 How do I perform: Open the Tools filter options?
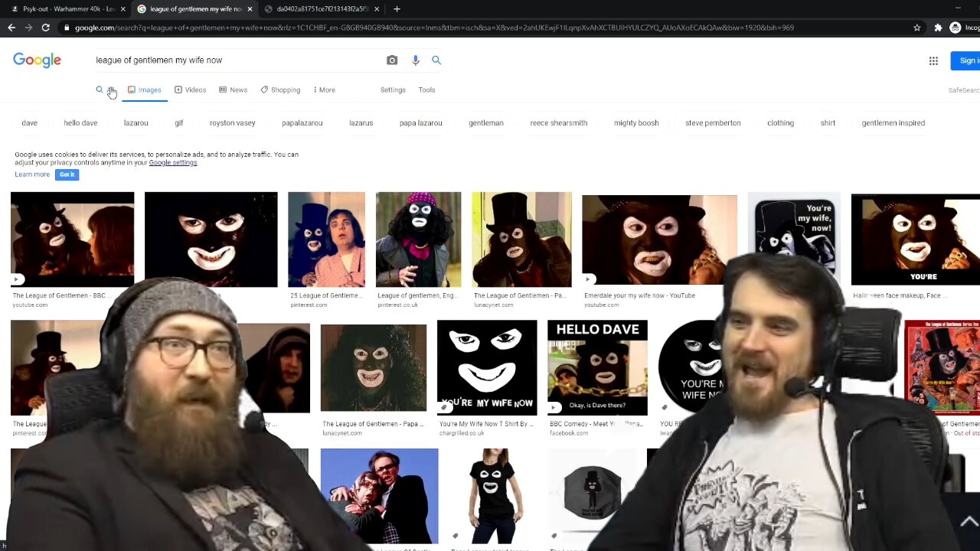coord(426,90)
